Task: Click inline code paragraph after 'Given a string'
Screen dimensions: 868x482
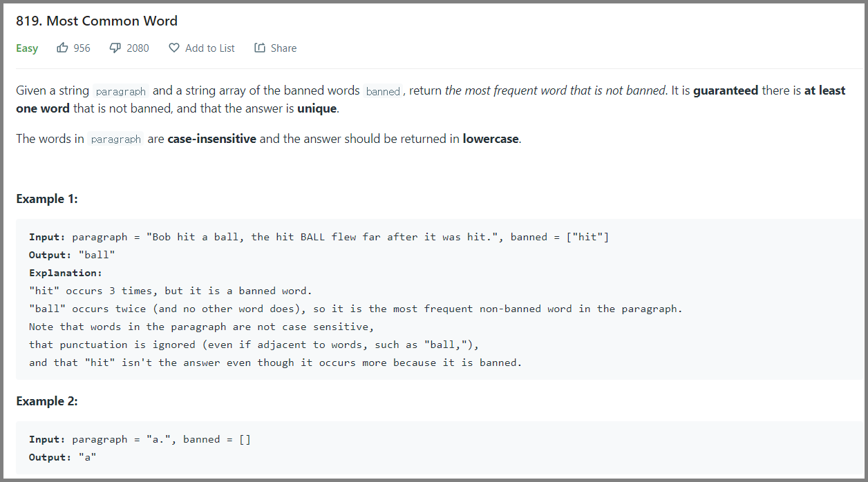Action: (x=121, y=91)
